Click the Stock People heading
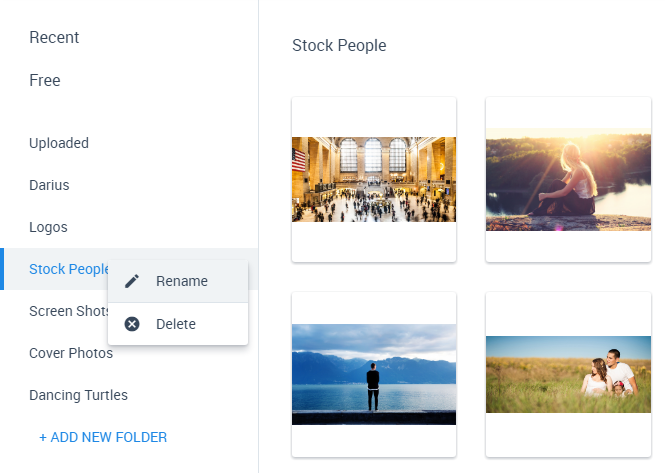This screenshot has width=665, height=473. [339, 45]
